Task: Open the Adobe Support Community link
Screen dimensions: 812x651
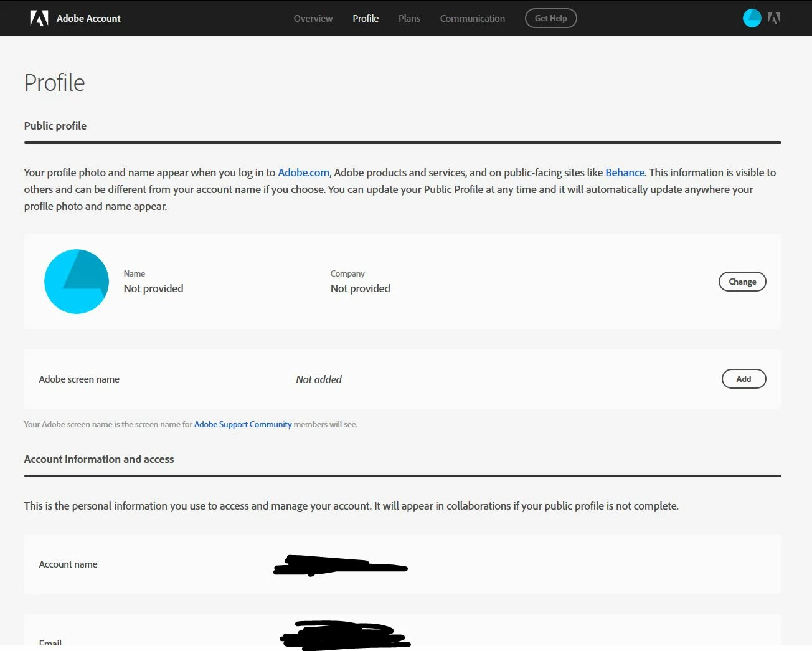Action: coord(243,424)
